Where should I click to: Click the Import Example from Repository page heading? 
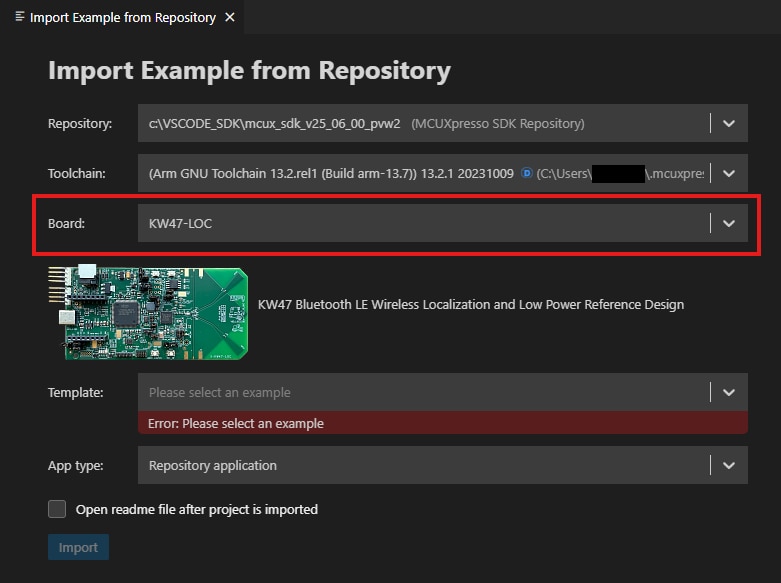[x=250, y=70]
